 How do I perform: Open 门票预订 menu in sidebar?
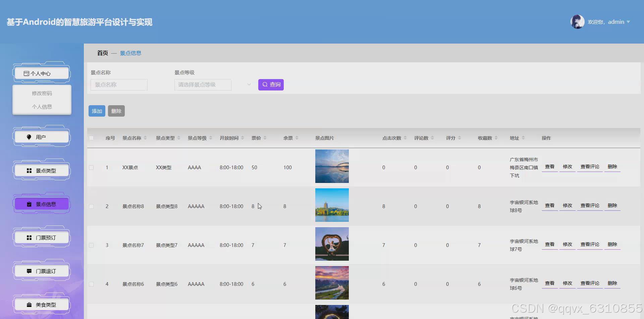pos(42,238)
